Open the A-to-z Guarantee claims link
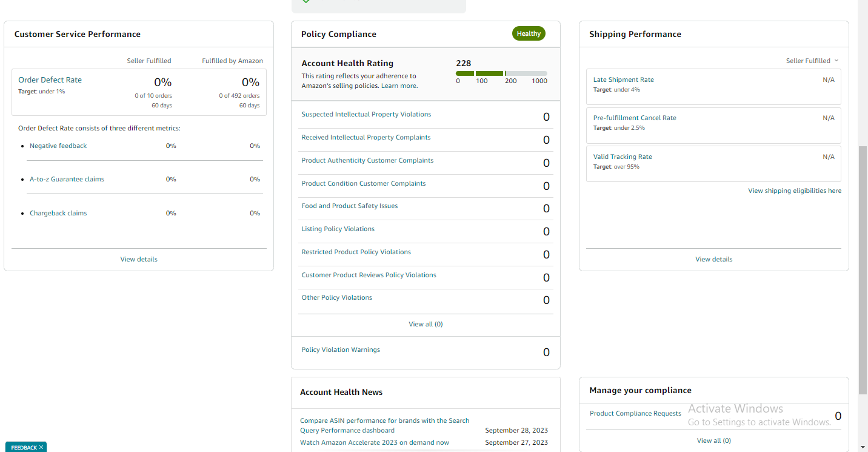 tap(67, 179)
